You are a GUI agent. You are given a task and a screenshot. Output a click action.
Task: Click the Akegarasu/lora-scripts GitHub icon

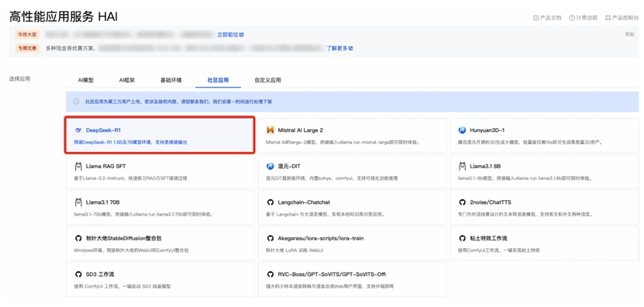(270, 238)
